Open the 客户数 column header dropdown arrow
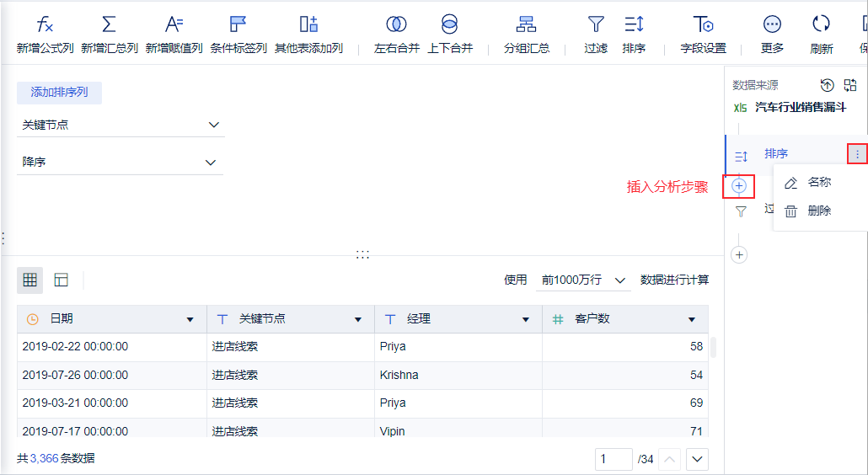 coord(691,320)
